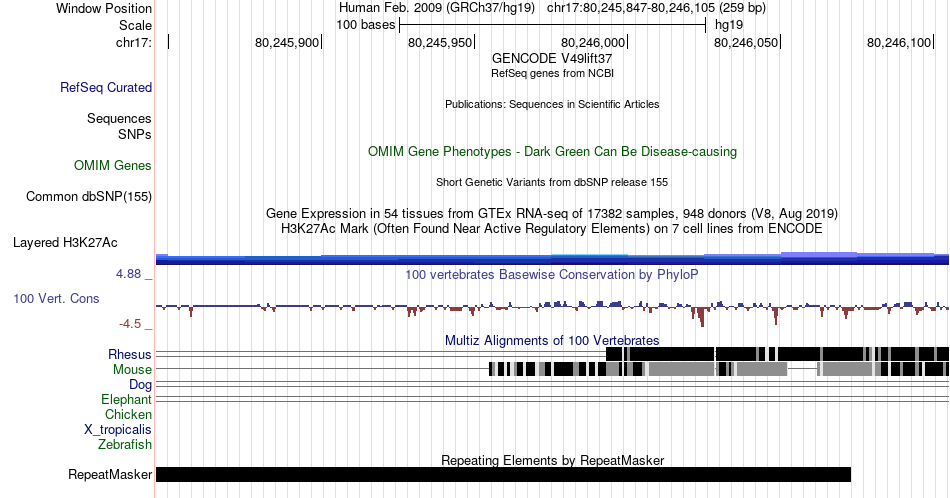Click the gray Mouse alignment block
The width and height of the screenshot is (950, 498).
(x=682, y=369)
